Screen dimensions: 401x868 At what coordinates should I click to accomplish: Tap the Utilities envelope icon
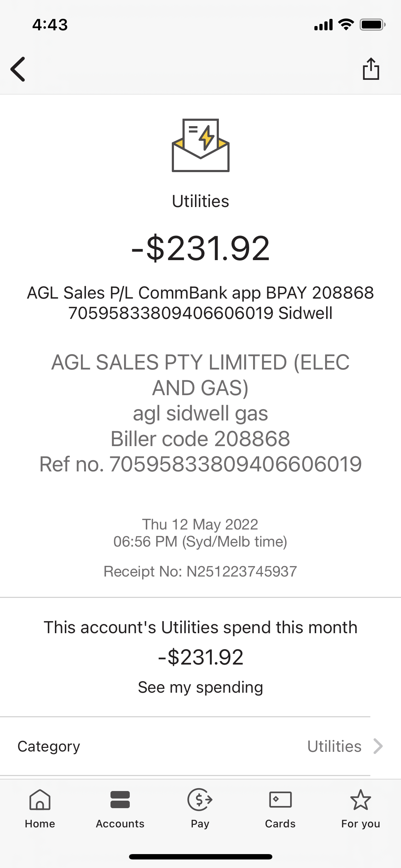coord(200,145)
